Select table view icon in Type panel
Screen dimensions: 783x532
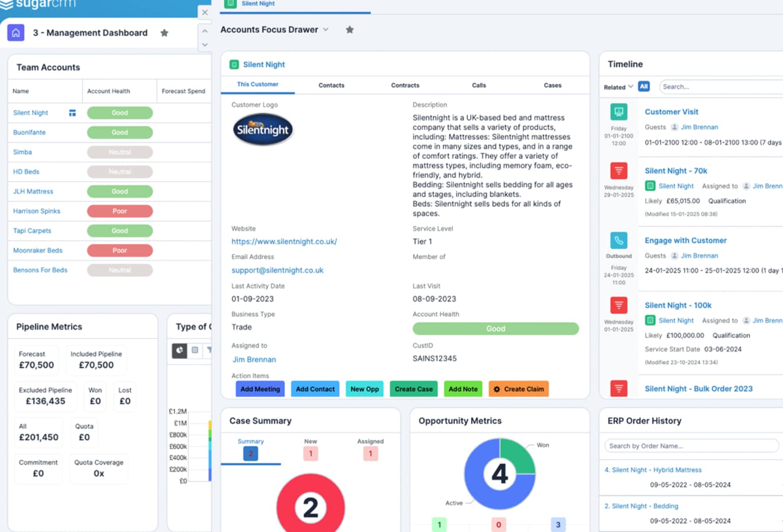click(x=195, y=350)
